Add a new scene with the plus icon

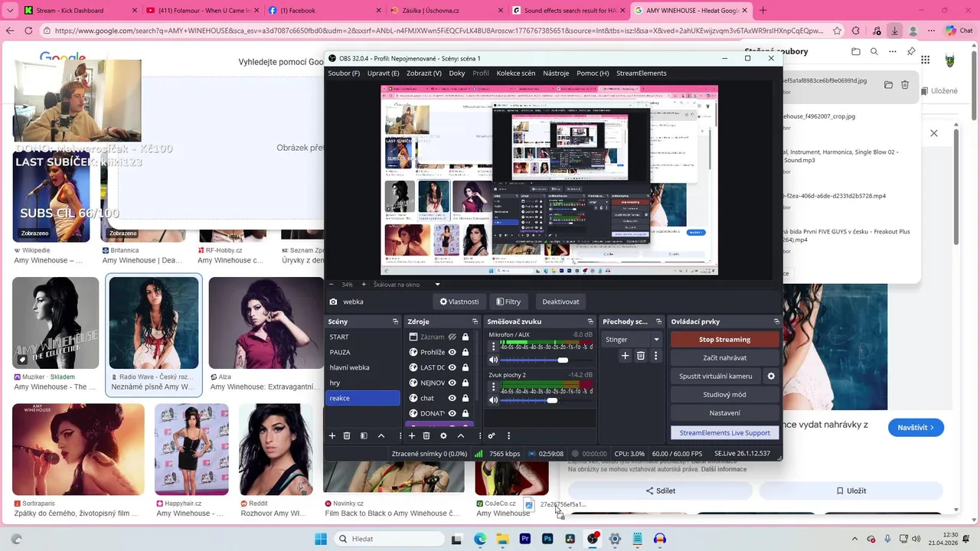[332, 435]
